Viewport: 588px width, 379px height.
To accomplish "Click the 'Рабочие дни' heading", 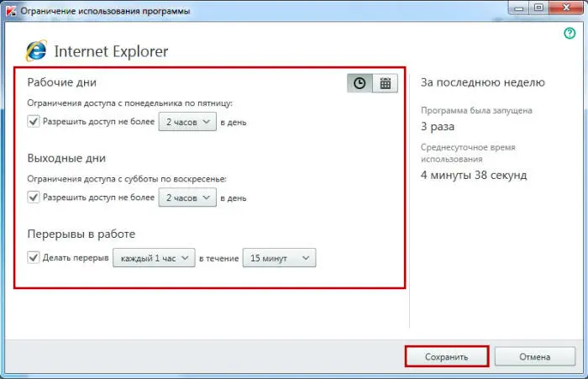I will 62,82.
